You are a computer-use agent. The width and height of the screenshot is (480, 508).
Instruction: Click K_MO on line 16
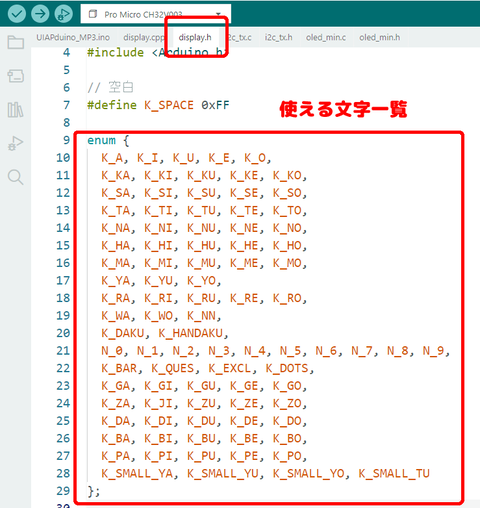287,263
